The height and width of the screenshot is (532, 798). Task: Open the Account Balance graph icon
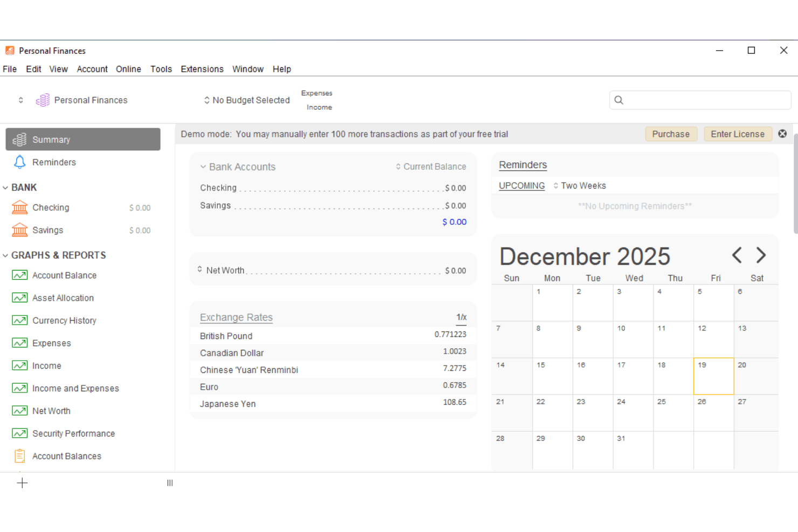pos(20,275)
